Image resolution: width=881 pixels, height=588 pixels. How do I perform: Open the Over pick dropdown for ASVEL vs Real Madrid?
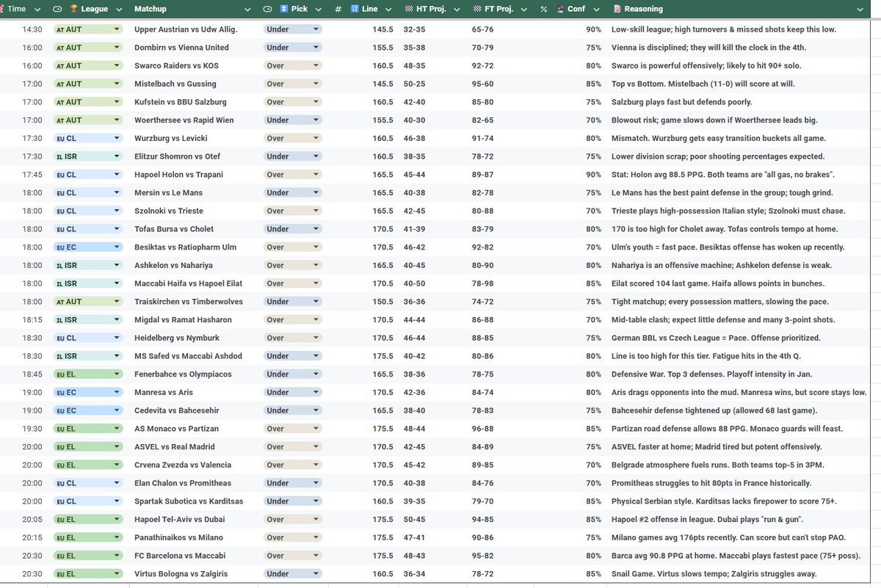pos(316,446)
